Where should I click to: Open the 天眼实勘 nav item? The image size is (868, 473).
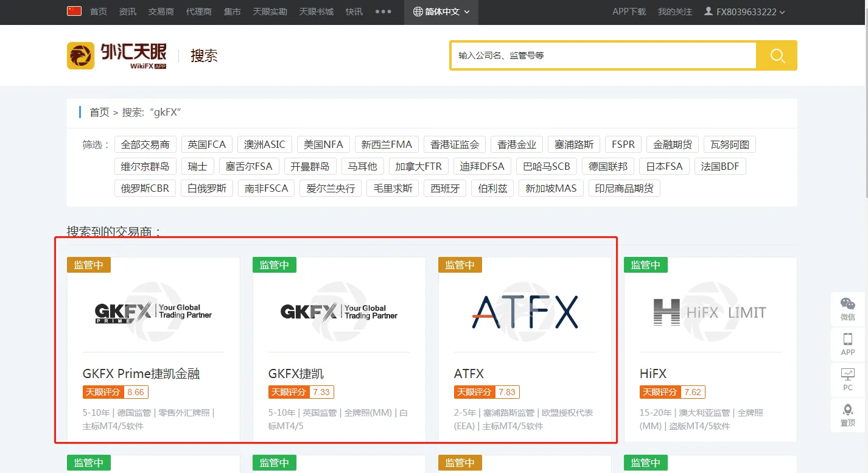click(270, 12)
